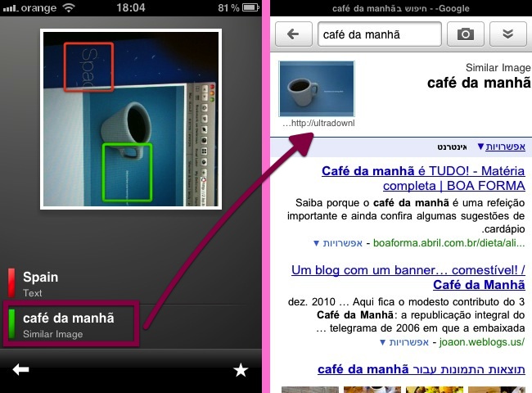Expand אפשרויות under the boaforma.abril.com.br result
The image size is (532, 393).
tap(338, 243)
